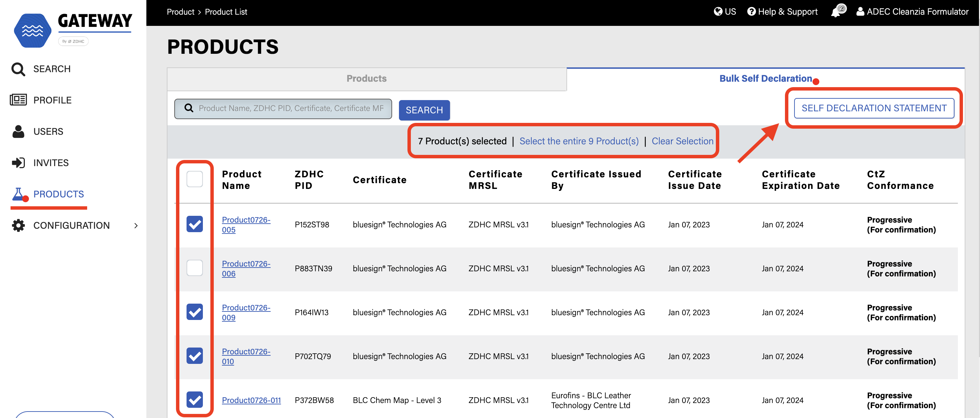This screenshot has height=418, width=980.
Task: Click the Product Name column header
Action: click(x=242, y=180)
